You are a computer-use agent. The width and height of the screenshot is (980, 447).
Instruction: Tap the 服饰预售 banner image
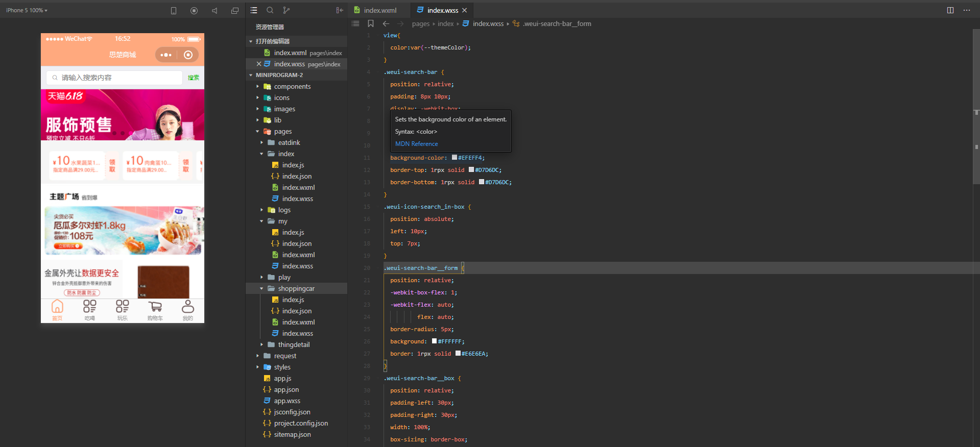pos(123,115)
